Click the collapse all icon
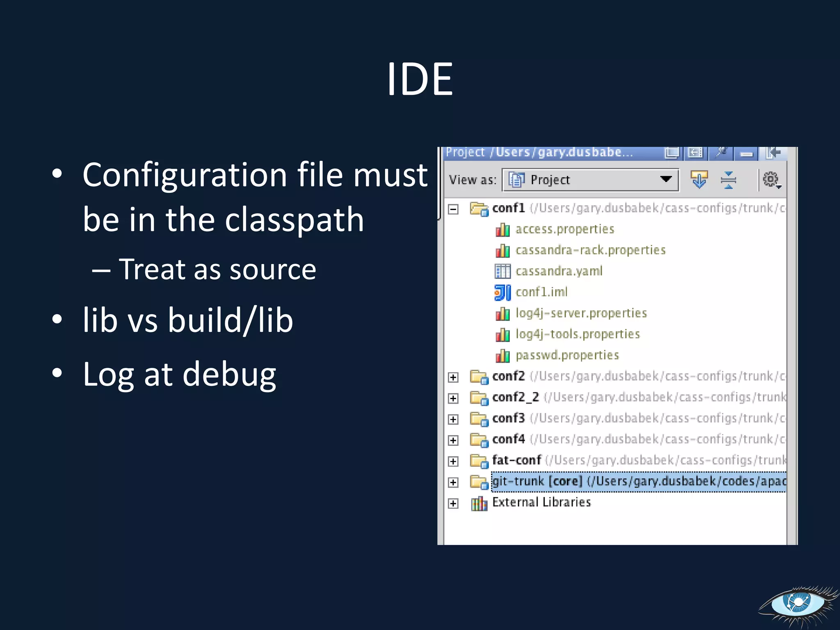The image size is (840, 630). click(728, 180)
